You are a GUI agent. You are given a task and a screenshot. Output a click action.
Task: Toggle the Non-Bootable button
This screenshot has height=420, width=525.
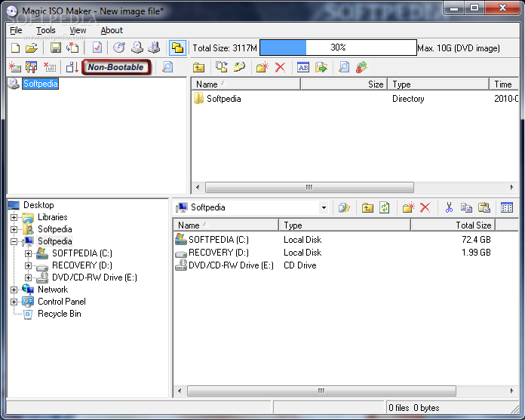(116, 67)
